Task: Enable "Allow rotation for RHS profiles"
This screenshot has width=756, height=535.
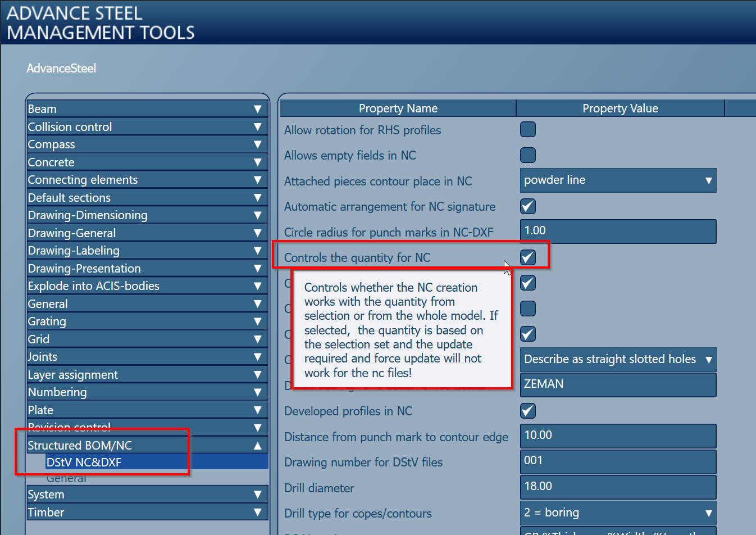Action: pos(527,129)
